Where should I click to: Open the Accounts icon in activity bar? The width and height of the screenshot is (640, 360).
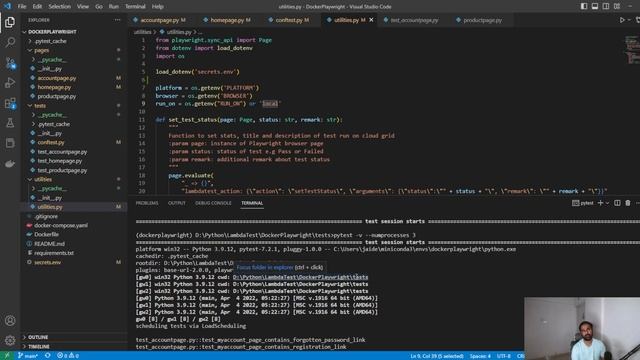point(10,321)
